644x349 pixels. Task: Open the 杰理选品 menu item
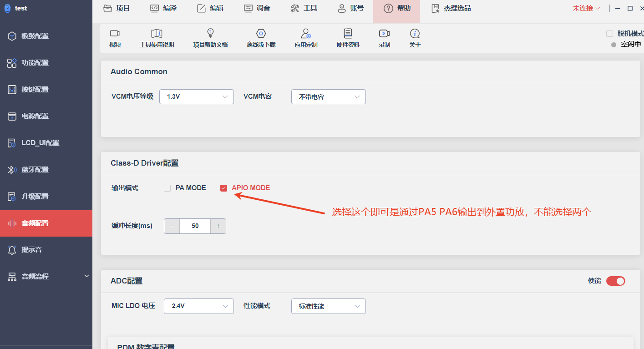(451, 8)
